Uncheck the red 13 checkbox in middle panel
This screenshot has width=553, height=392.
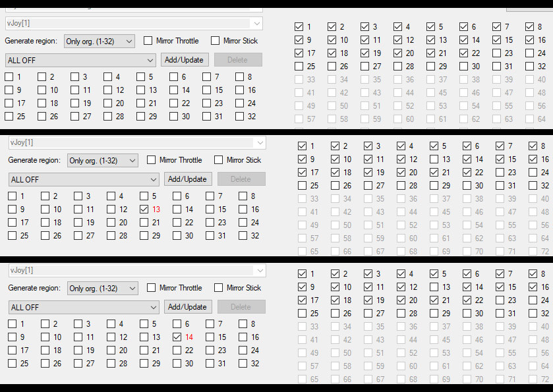[144, 209]
